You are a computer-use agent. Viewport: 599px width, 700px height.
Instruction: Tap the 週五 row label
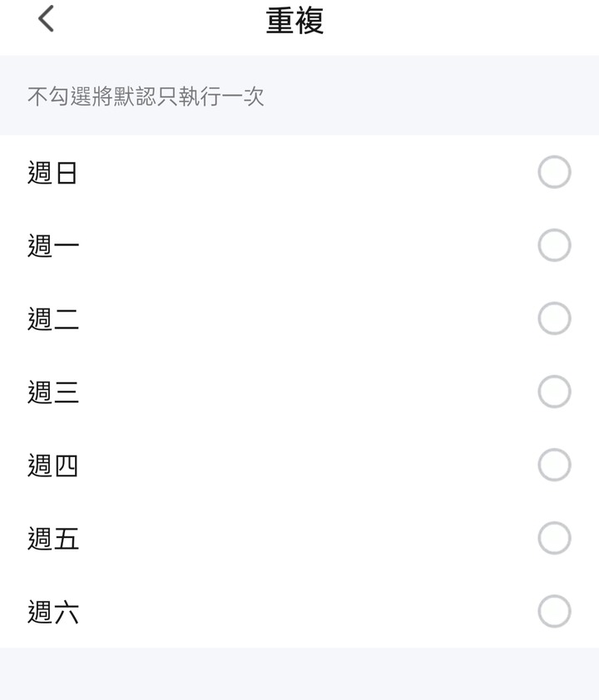point(52,539)
